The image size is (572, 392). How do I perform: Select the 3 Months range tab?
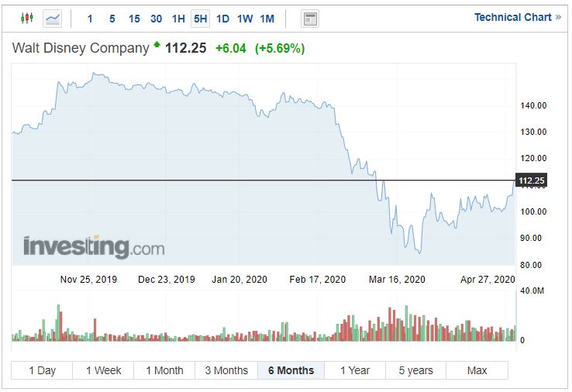[226, 370]
